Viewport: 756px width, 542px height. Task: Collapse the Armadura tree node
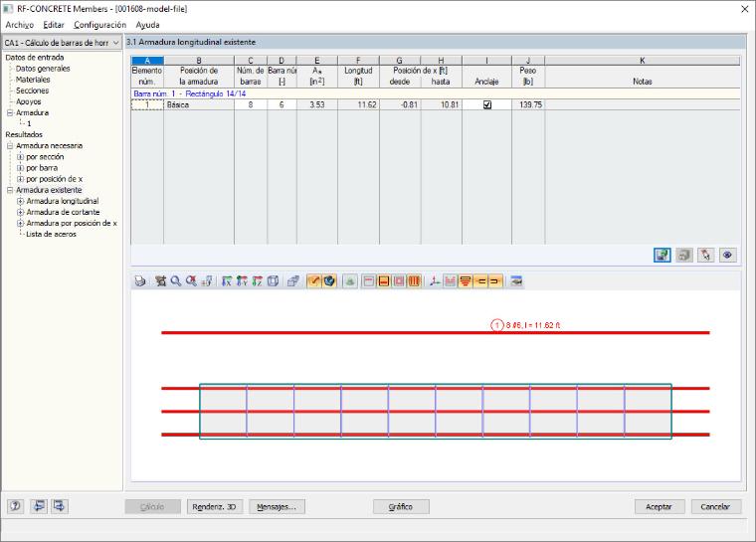tap(10, 112)
